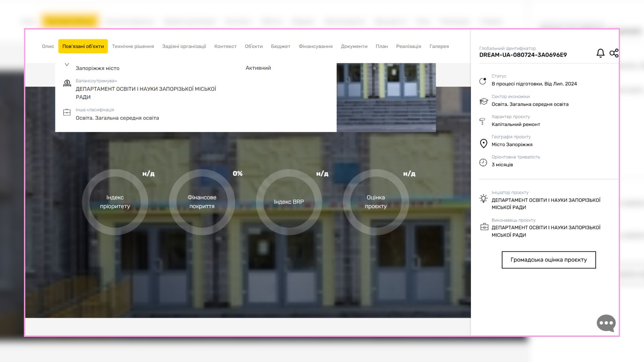Click the share icon
The image size is (644, 362).
pos(614,53)
